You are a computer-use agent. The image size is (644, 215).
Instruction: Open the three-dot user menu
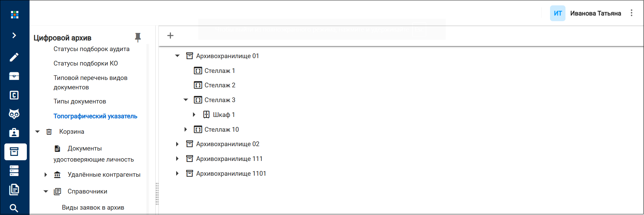point(631,13)
